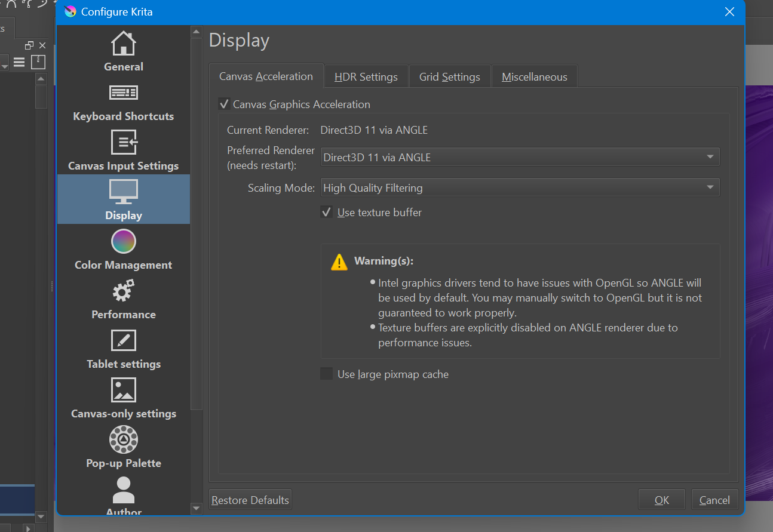Open the Scaling Mode dropdown
Viewport: 773px width, 532px height.
coord(520,188)
